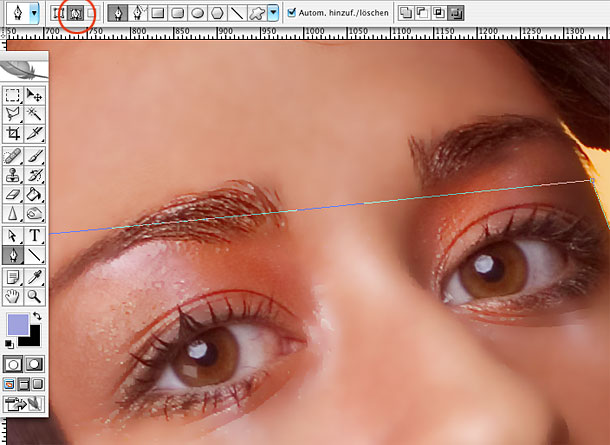Select Add to path area button
This screenshot has width=610, height=445.
pos(406,13)
